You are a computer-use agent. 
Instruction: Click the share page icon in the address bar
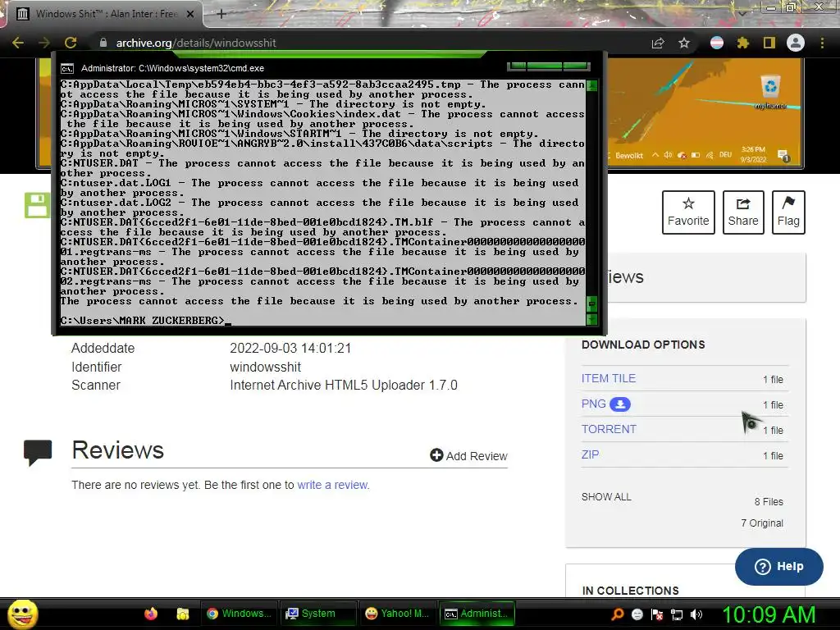point(658,43)
